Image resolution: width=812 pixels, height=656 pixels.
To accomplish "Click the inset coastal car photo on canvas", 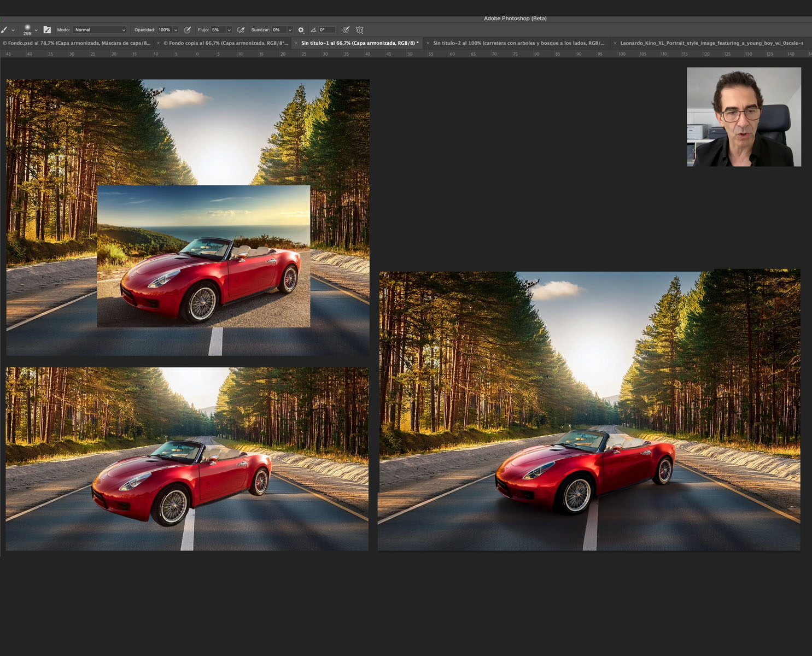I will coord(203,256).
